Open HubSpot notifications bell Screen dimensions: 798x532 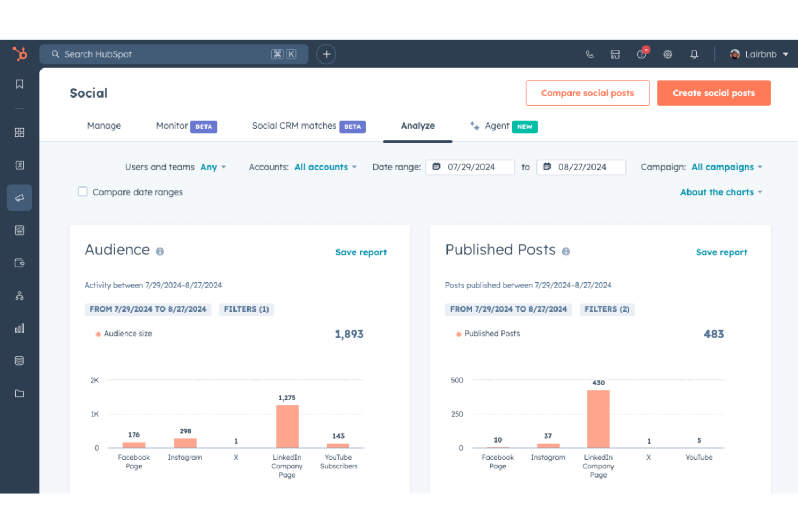pos(694,54)
